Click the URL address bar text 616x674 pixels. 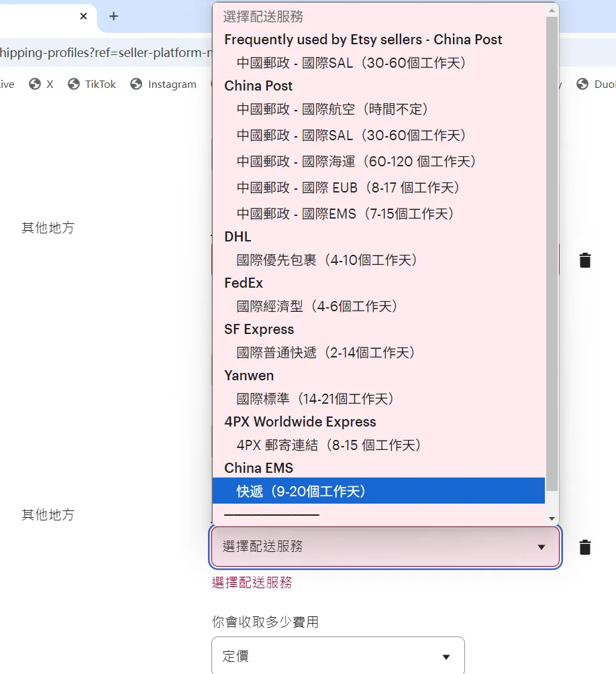[x=106, y=52]
